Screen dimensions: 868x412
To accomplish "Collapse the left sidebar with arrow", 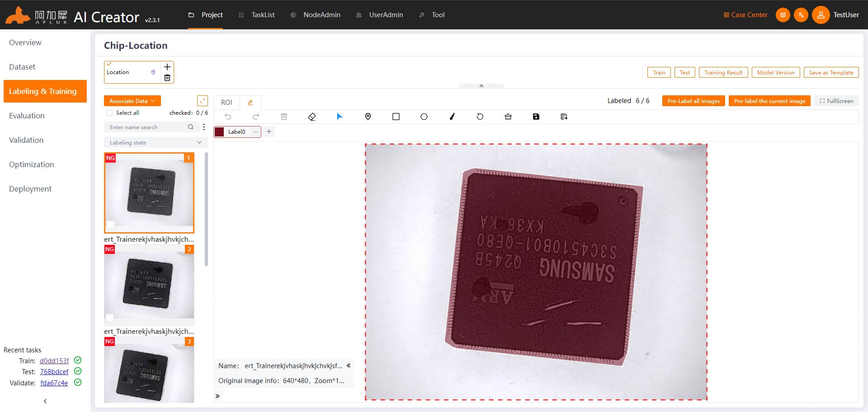I will (x=45, y=401).
